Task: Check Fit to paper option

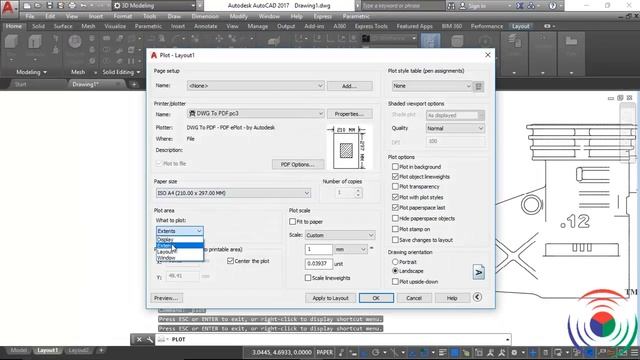Action: pyautogui.click(x=292, y=222)
